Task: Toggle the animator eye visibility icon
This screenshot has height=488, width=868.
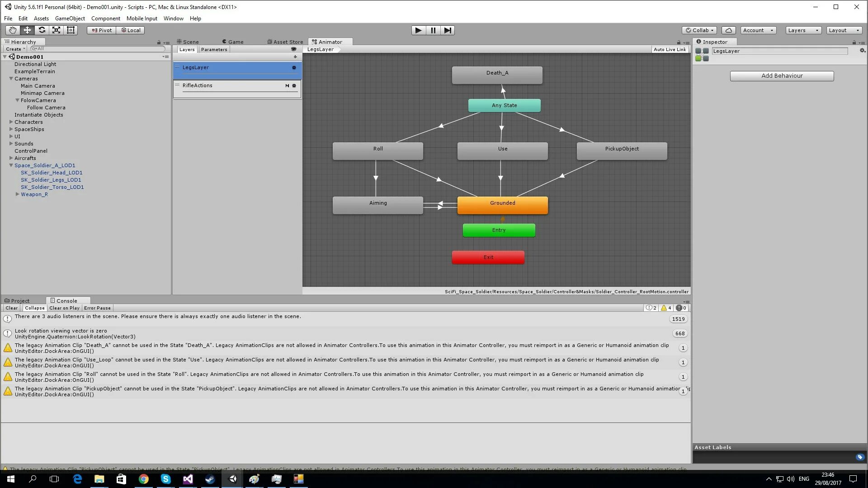Action: (x=294, y=49)
